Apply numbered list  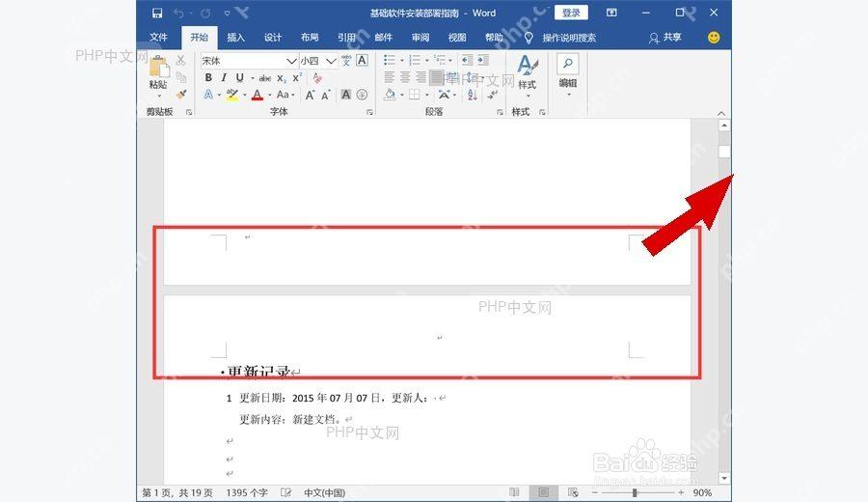[414, 60]
